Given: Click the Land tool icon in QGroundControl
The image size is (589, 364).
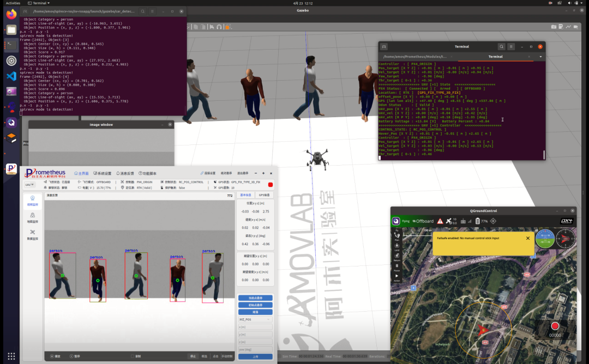Looking at the screenshot, I should click(397, 246).
